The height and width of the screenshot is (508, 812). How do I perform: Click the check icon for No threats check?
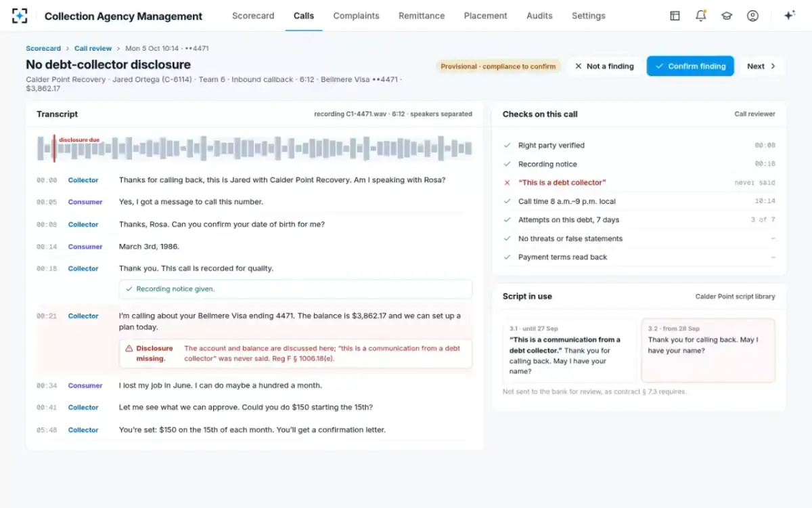click(x=507, y=238)
